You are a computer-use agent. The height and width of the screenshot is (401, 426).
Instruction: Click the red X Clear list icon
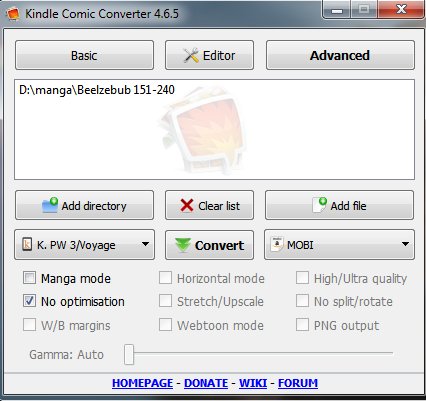(x=187, y=206)
